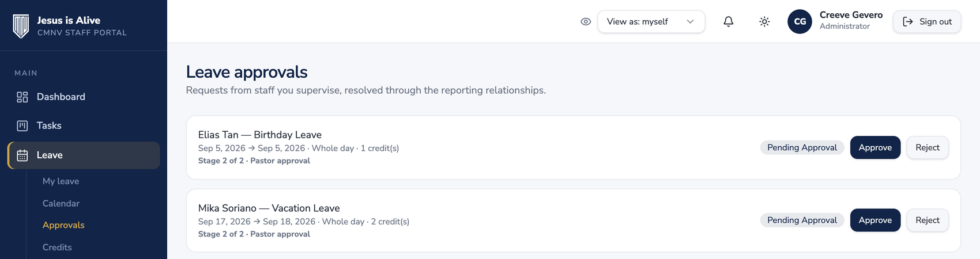Collapse the Leave sidebar section

coord(84,155)
